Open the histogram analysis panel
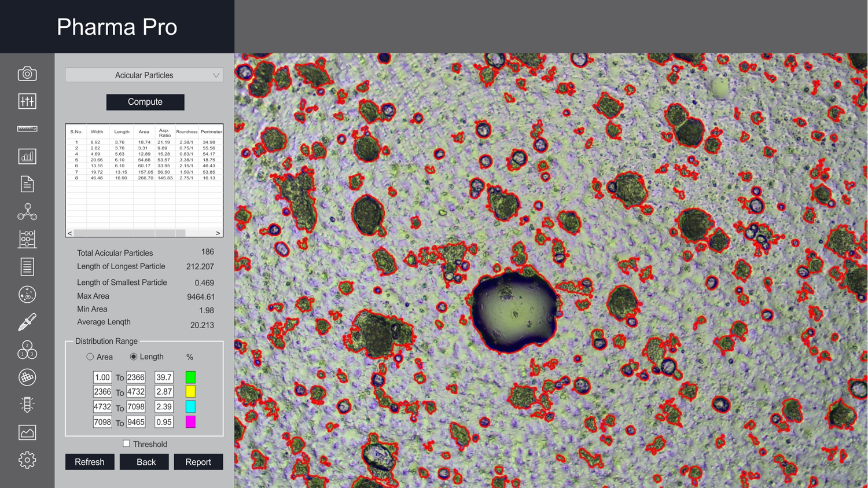The image size is (868, 488). point(27,156)
